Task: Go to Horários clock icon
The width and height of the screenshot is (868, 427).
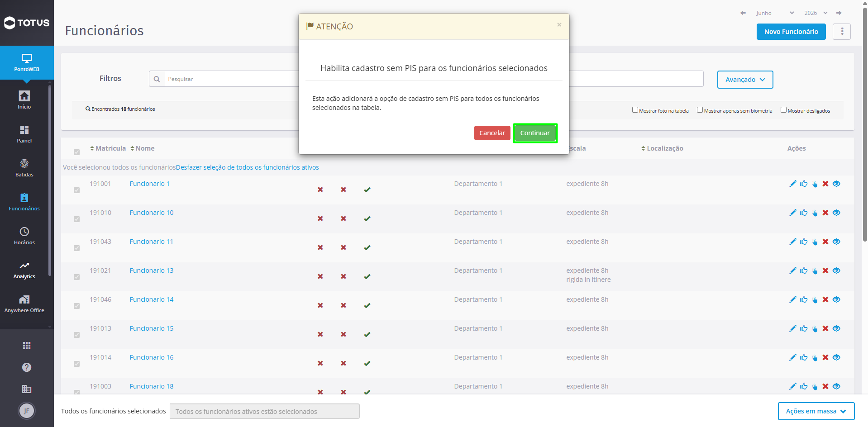Action: point(24,232)
